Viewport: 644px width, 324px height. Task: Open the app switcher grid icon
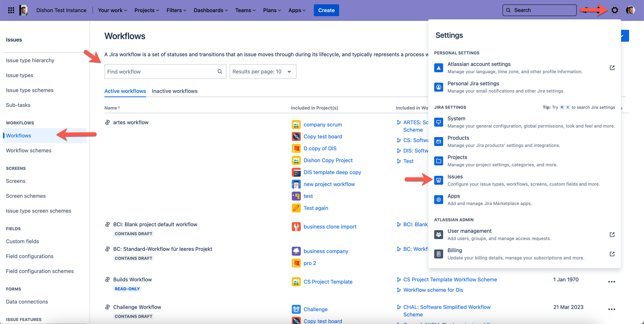(x=11, y=10)
